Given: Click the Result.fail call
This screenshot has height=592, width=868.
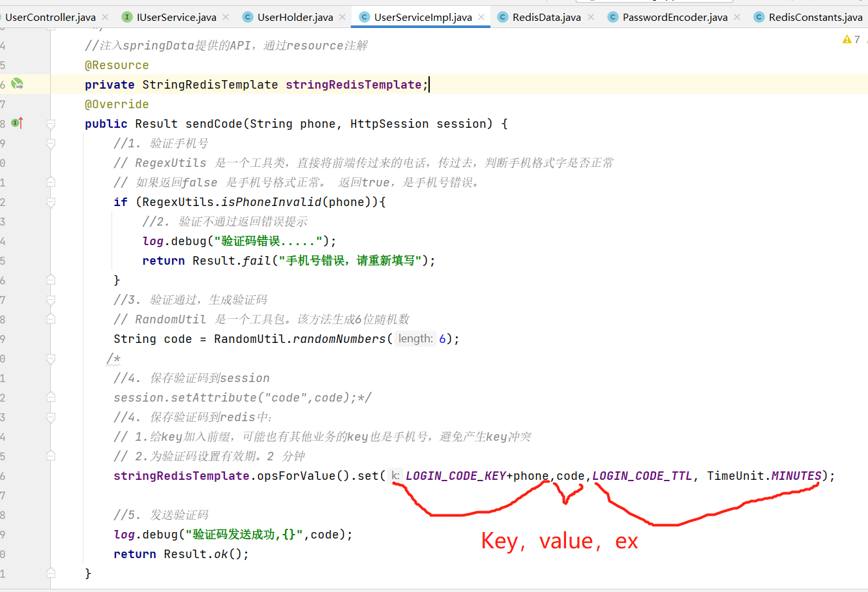Looking at the screenshot, I should pyautogui.click(x=232, y=261).
